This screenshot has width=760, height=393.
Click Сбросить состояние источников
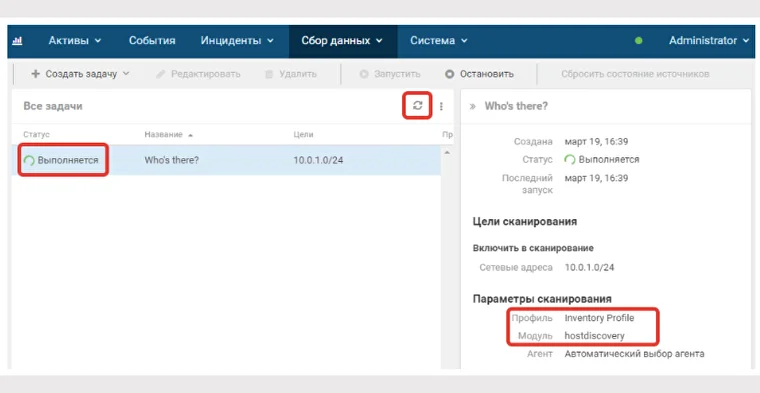click(x=635, y=74)
